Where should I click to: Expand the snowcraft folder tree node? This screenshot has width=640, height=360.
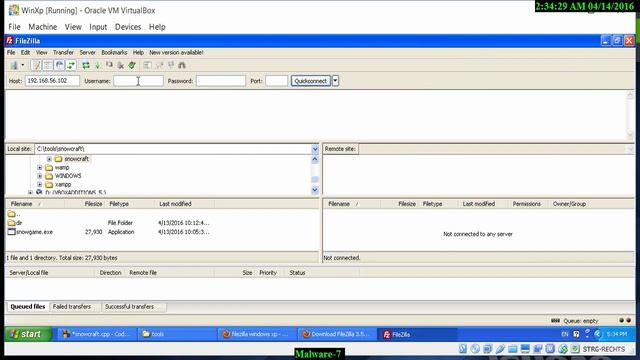click(x=49, y=159)
